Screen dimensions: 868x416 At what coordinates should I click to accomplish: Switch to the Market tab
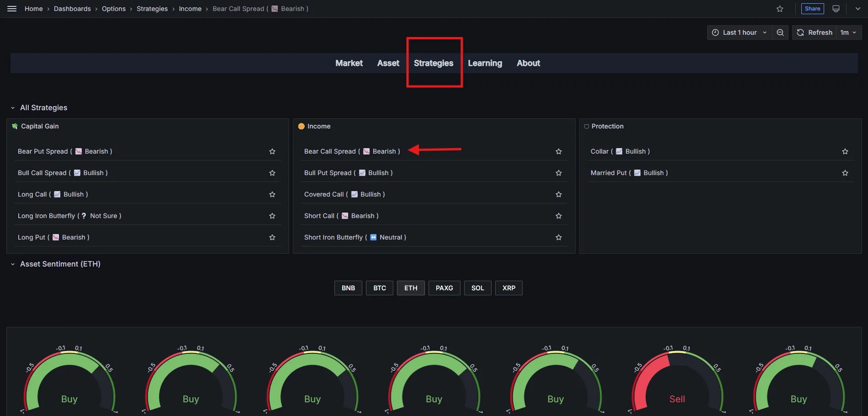click(x=349, y=63)
